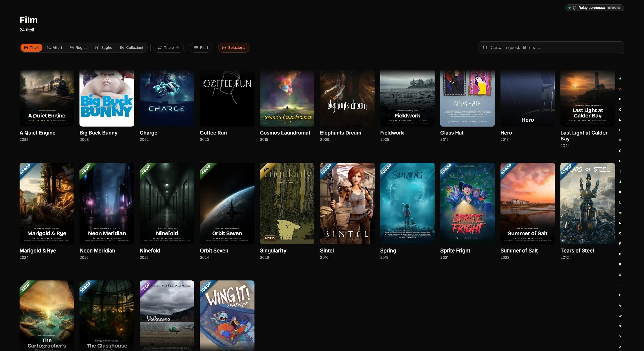Viewport: 644px width, 351px height.
Task: Switch to the Saghe tab
Action: [x=104, y=48]
